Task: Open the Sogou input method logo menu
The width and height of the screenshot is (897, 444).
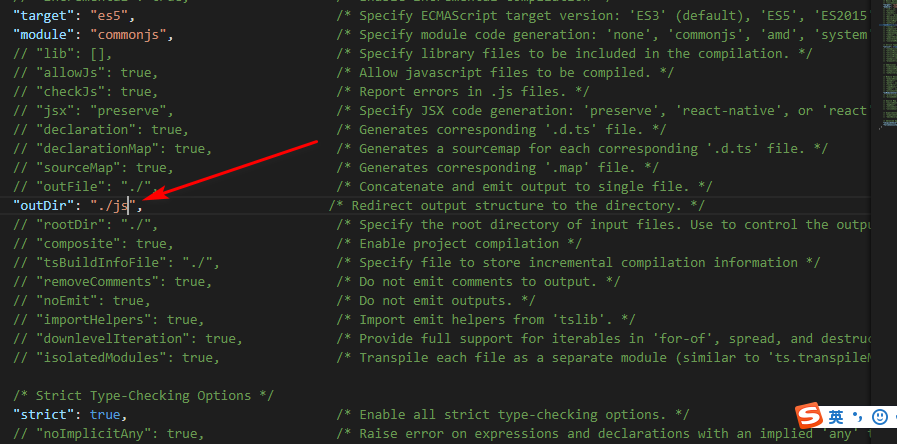Action: point(810,417)
